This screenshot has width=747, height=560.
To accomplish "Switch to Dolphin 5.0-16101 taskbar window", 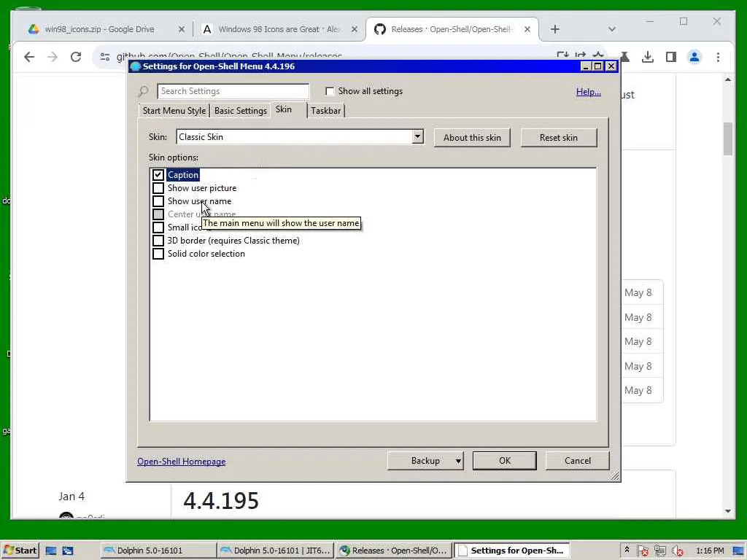I will click(158, 551).
